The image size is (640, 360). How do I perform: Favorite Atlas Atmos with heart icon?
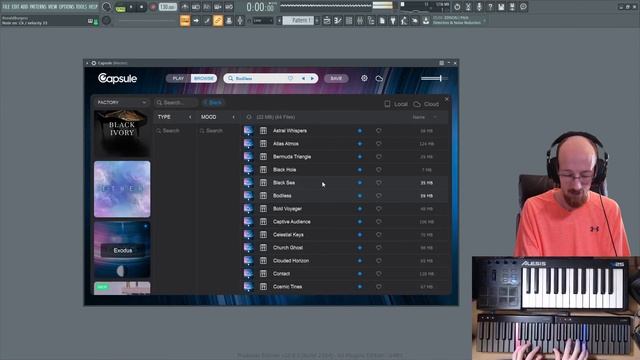(379, 144)
